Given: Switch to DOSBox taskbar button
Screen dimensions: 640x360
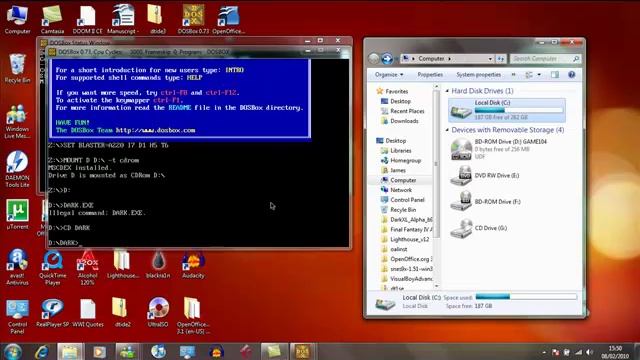Looking at the screenshot, I should tap(303, 352).
